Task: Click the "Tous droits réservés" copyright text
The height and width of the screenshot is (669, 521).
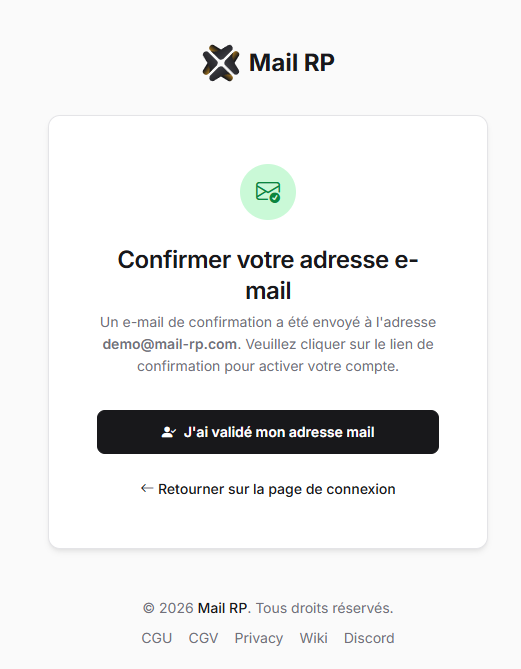Action: (x=324, y=608)
